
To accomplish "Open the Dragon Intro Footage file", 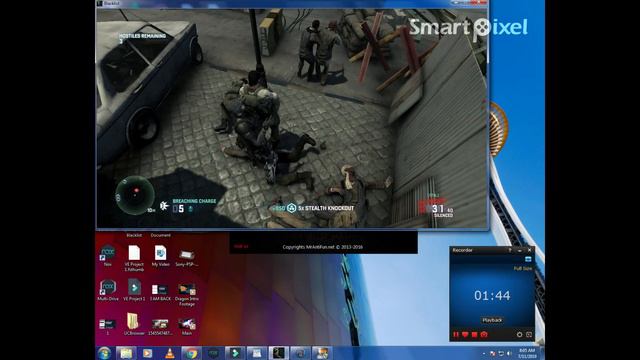I will [x=187, y=294].
